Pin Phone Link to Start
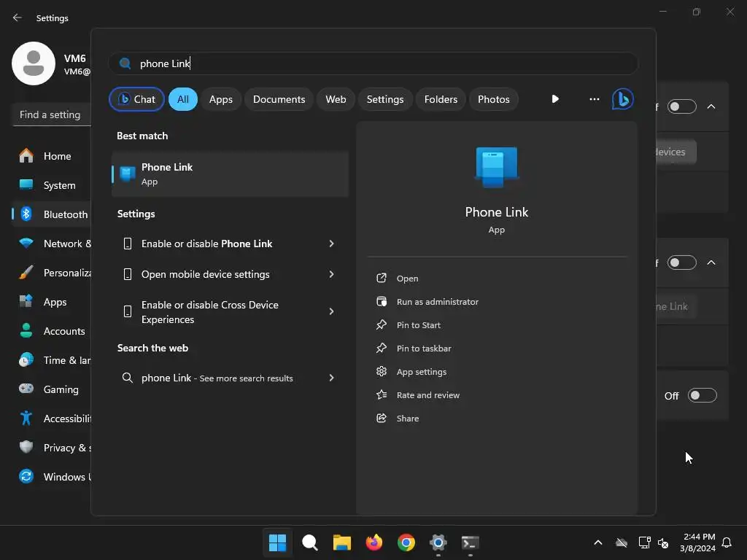747x560 pixels. (418, 324)
